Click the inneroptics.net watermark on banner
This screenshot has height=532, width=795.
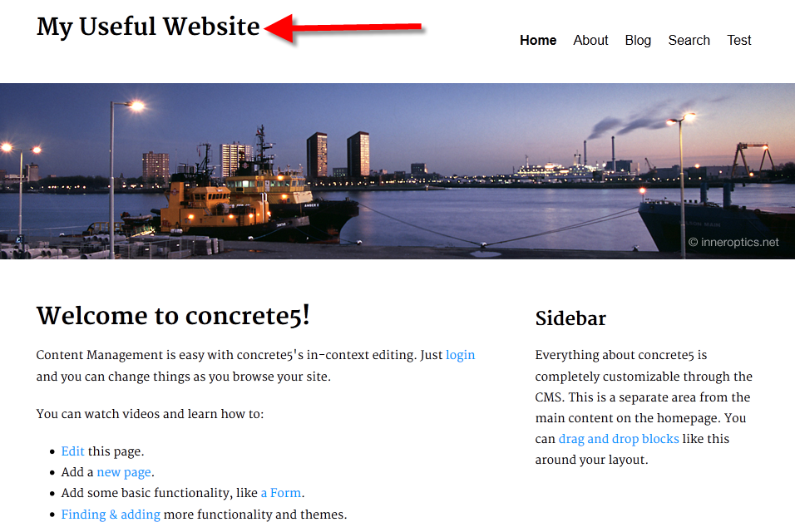(733, 242)
